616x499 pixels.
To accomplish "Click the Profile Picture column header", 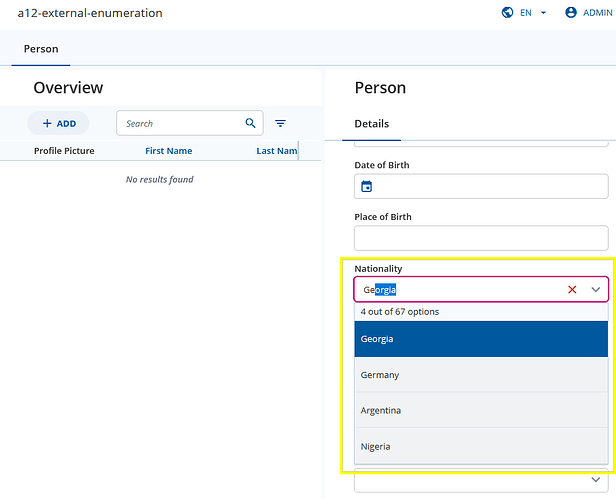I will coord(64,151).
